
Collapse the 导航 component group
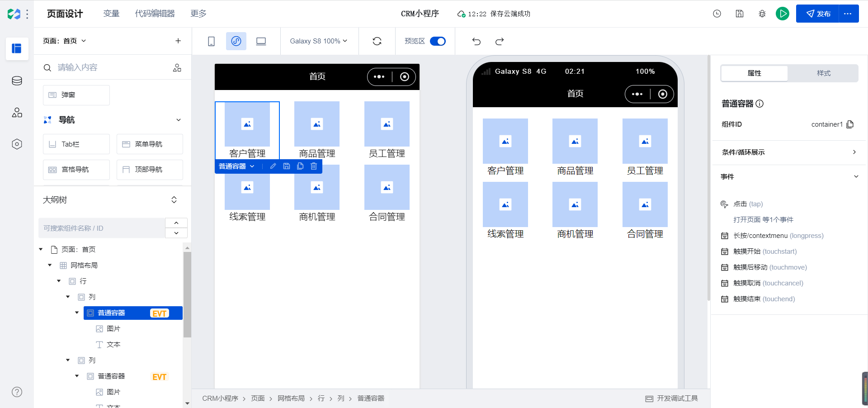pos(179,120)
